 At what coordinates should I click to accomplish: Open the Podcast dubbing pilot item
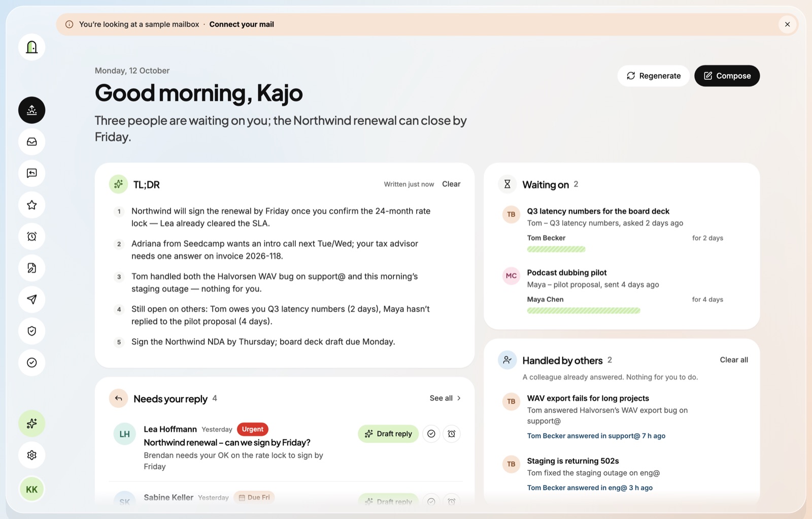click(x=566, y=273)
